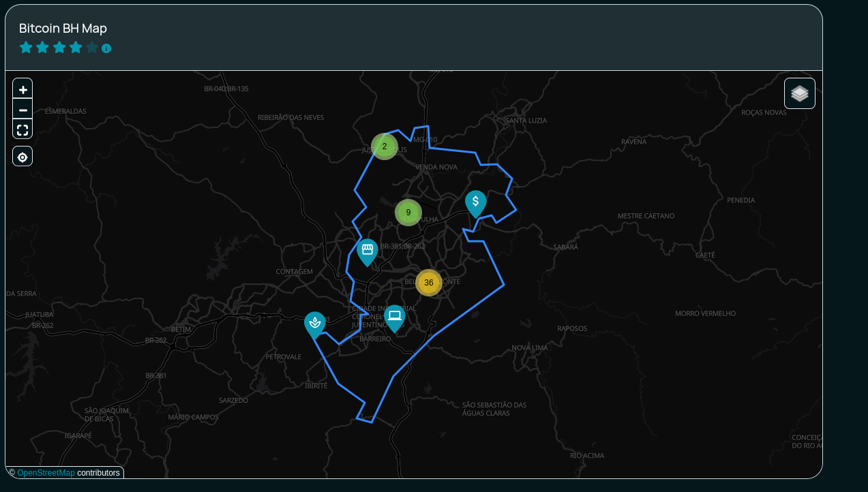Open the map layers switcher icon

point(799,93)
